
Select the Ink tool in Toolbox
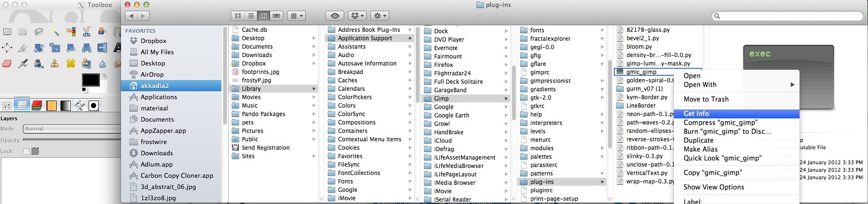pyautogui.click(x=39, y=64)
